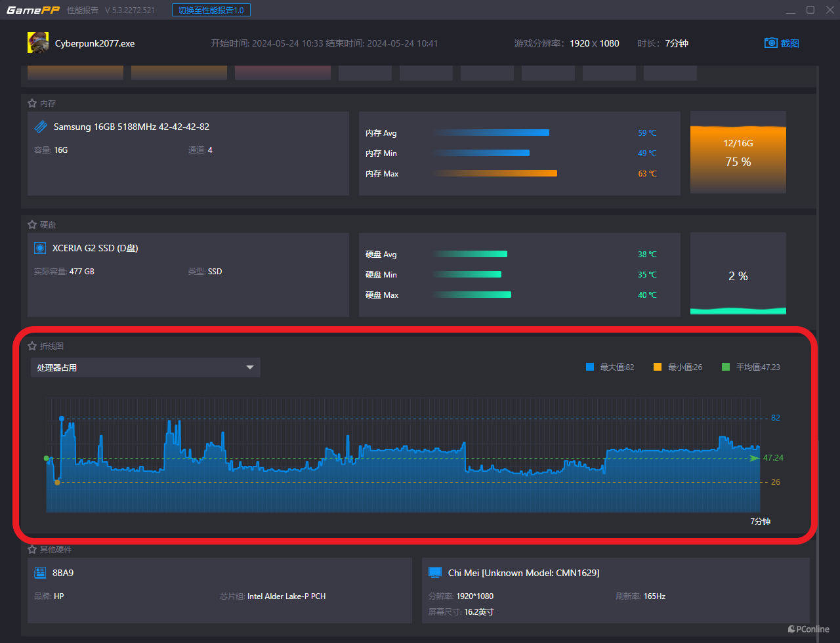Click the 内存 Avg temperature bar
The height and width of the screenshot is (643, 840).
[x=491, y=133]
